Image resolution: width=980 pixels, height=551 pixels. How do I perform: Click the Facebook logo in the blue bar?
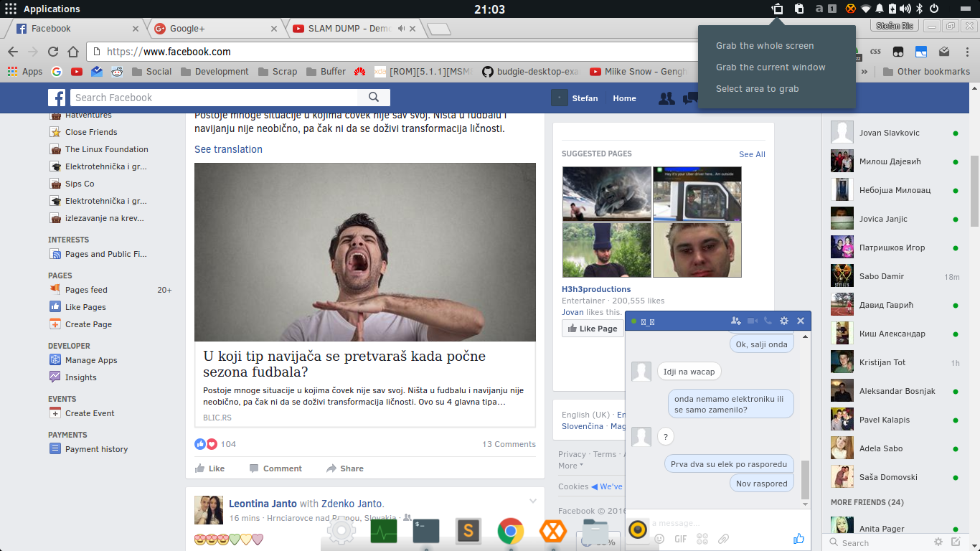pyautogui.click(x=57, y=98)
